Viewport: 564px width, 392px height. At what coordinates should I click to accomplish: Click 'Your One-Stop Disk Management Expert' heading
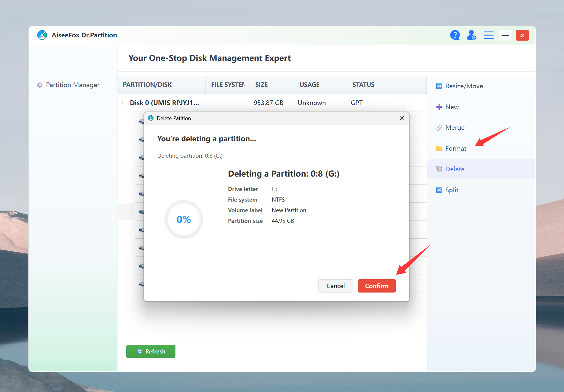[209, 58]
